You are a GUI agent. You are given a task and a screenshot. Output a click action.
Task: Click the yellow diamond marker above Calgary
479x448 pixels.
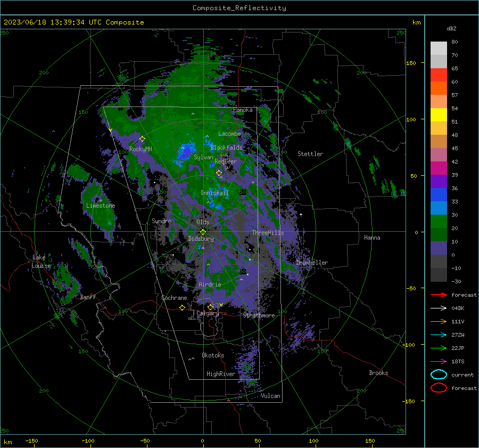210,307
